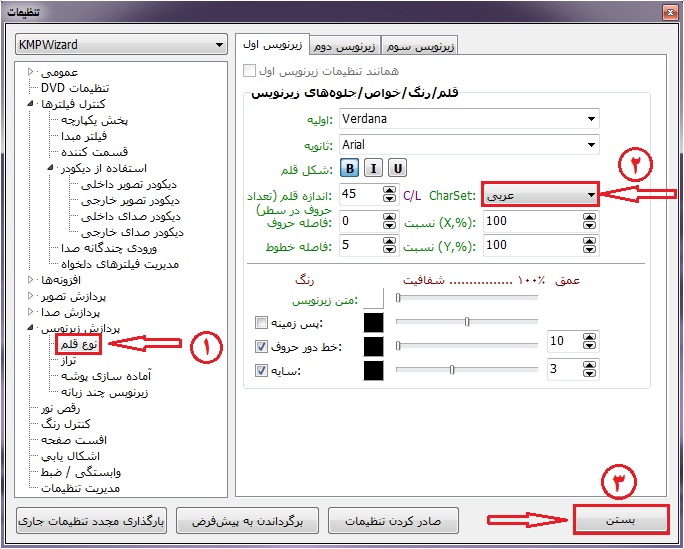Click بارگذاری مجدد تنظیمات جاری button
Image resolution: width=684 pixels, height=549 pixels.
pyautogui.click(x=91, y=521)
